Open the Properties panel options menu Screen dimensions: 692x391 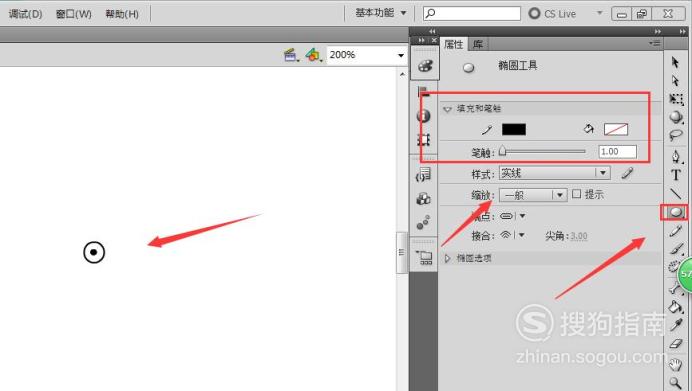[655, 43]
